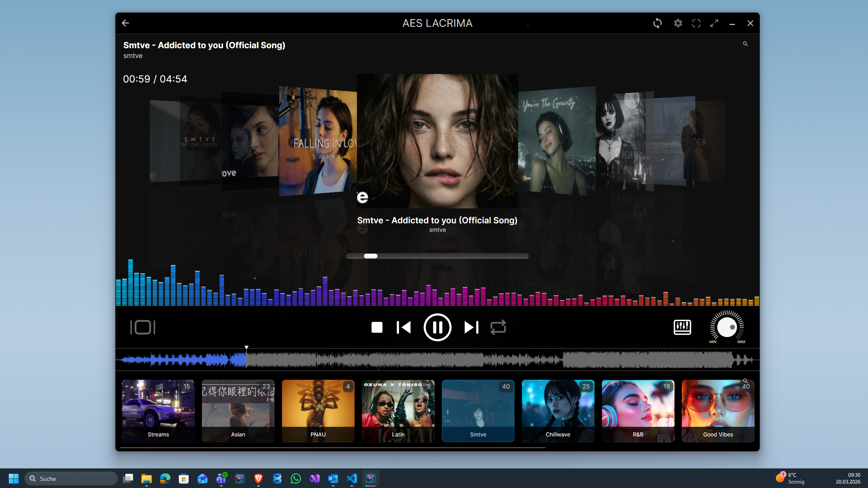Open the equalizer panel icon
Viewport: 868px width, 488px height.
pyautogui.click(x=682, y=327)
